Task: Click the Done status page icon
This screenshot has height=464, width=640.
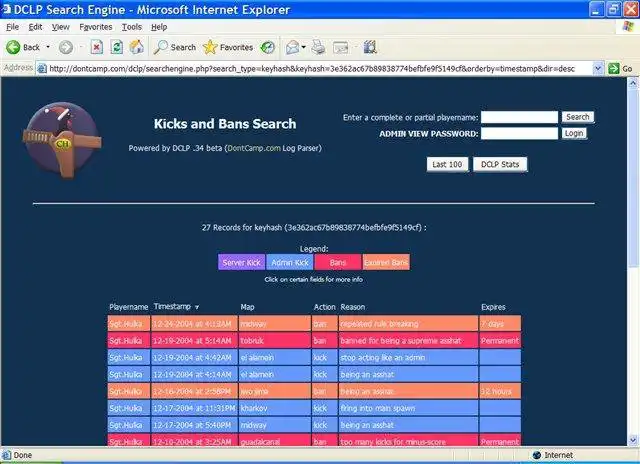Action: tap(7, 455)
